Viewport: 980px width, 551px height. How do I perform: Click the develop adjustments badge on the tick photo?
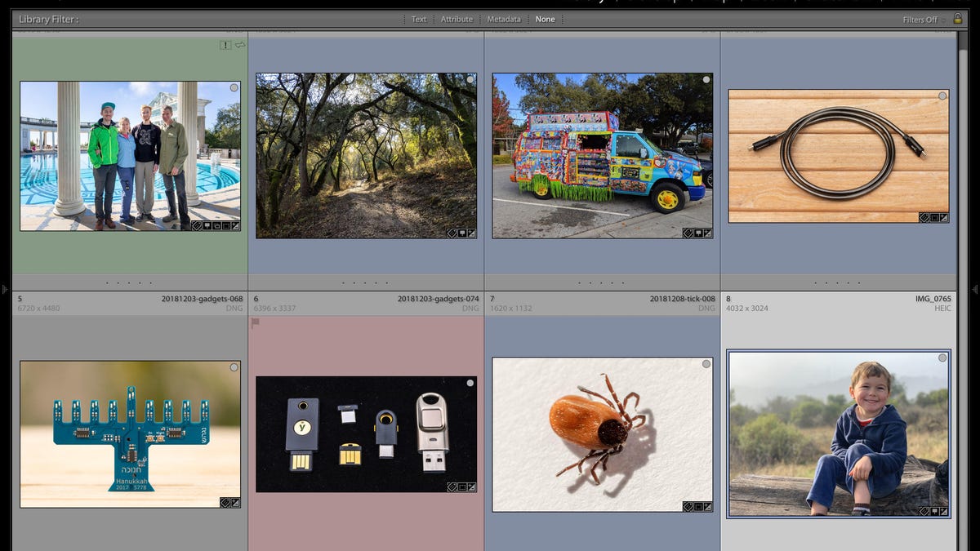click(707, 506)
